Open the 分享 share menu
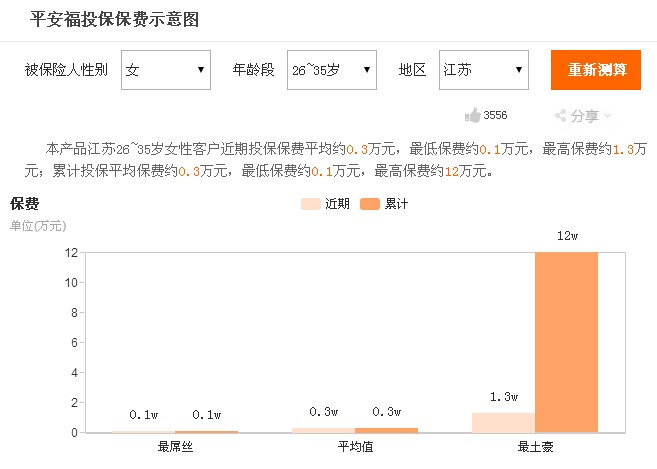 pos(583,115)
